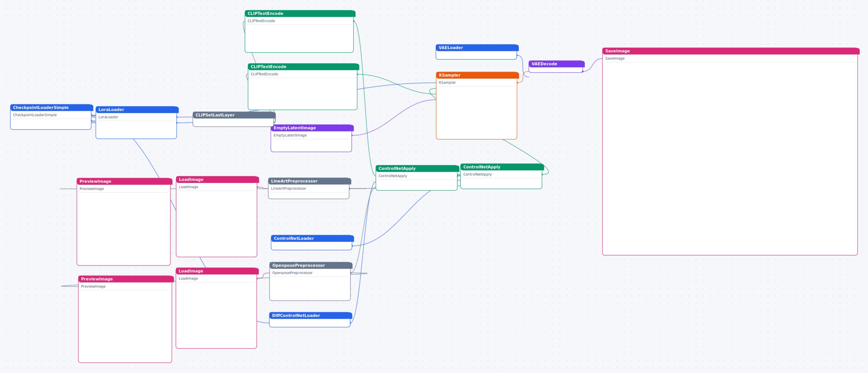This screenshot has height=373, width=868.
Task: Click the ControlNetLoader node title bar
Action: pyautogui.click(x=312, y=238)
